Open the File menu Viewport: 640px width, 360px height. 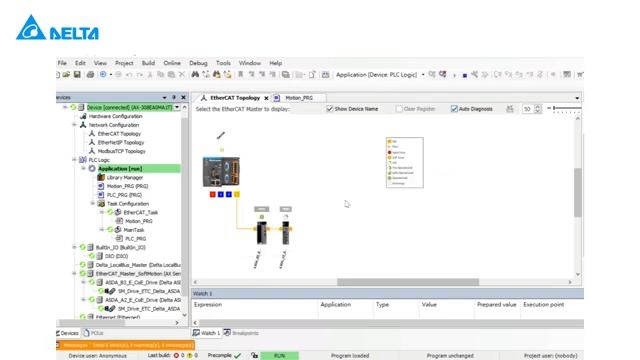pyautogui.click(x=62, y=63)
